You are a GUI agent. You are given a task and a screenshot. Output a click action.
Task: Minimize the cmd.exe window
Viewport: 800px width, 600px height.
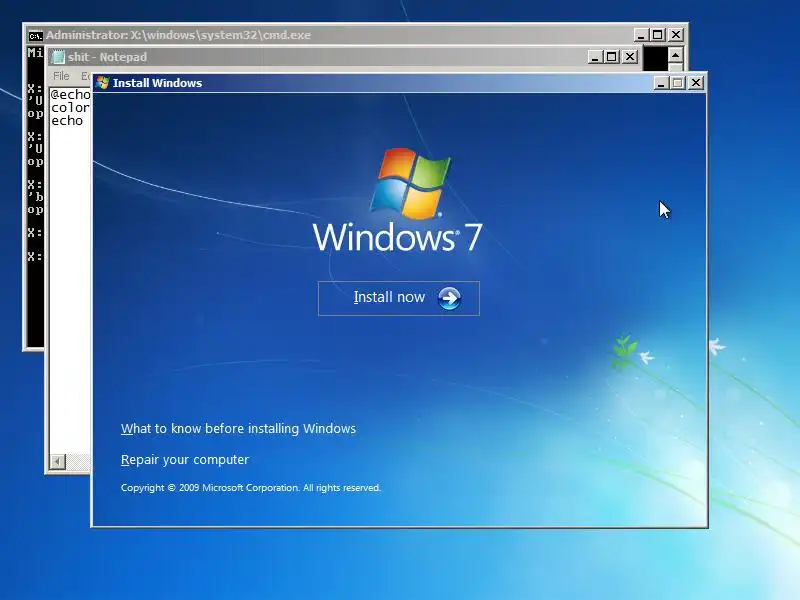tap(641, 35)
